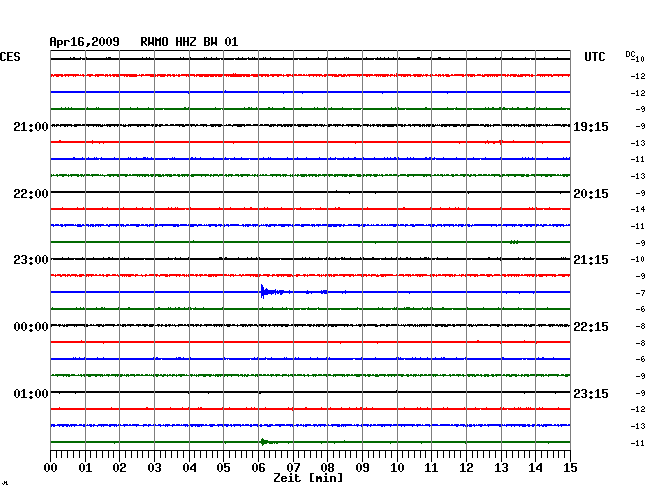Click minute 01 on the time axis
This screenshot has width=650, height=494.
pos(85,468)
